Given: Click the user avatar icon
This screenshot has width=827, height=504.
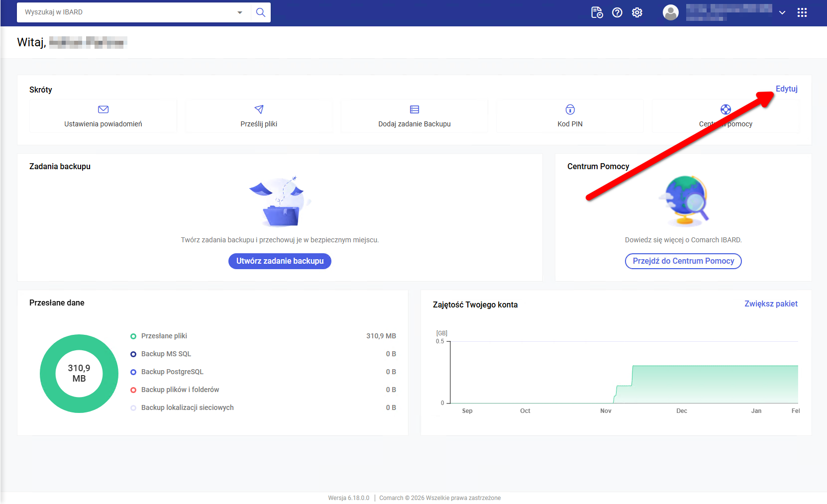Looking at the screenshot, I should pyautogui.click(x=670, y=12).
